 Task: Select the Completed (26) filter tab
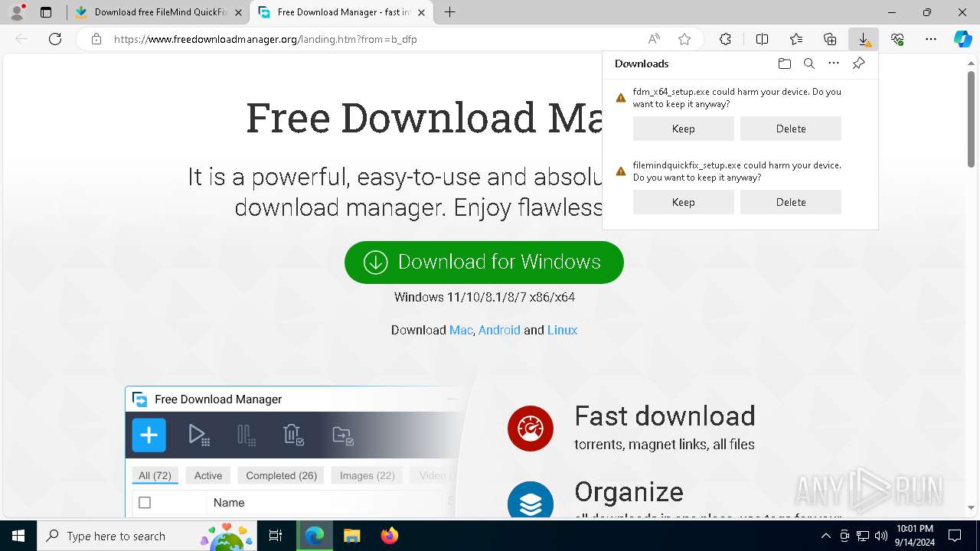click(282, 475)
